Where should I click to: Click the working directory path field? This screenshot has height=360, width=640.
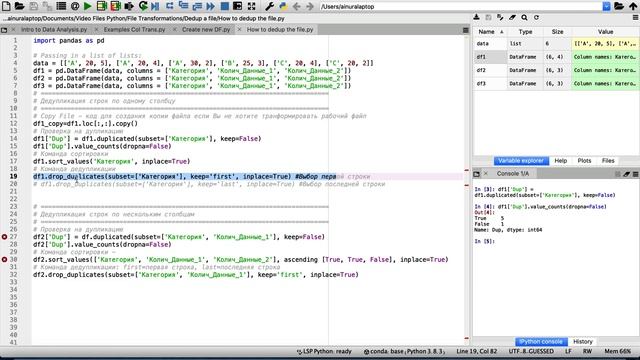[x=461, y=7]
